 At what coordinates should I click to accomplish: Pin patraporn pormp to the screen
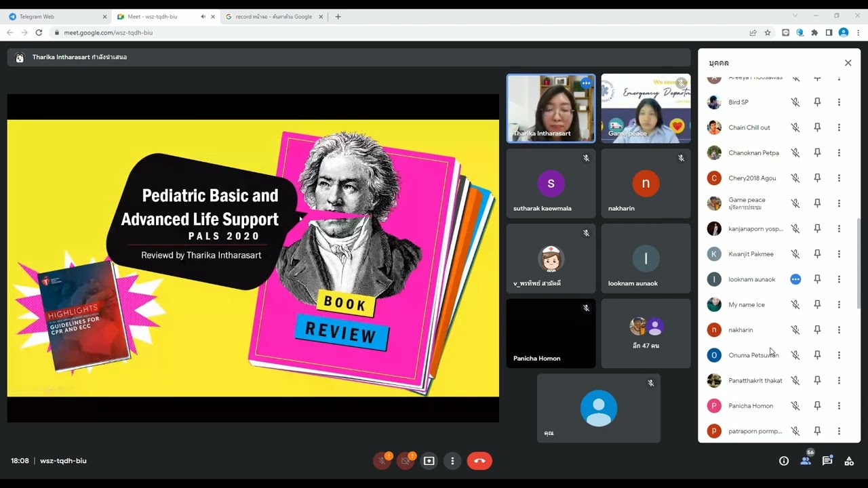click(817, 431)
